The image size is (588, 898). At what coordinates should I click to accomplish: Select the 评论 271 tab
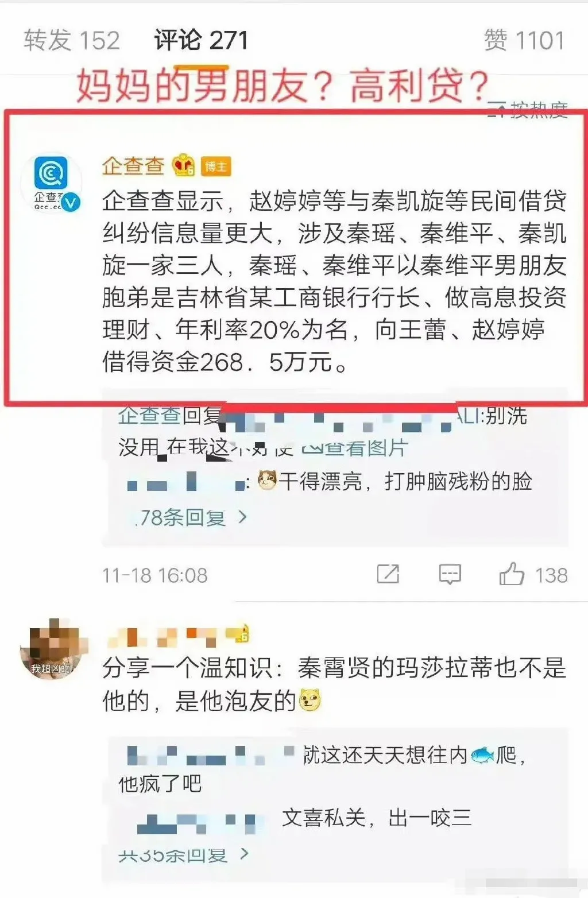[201, 40]
